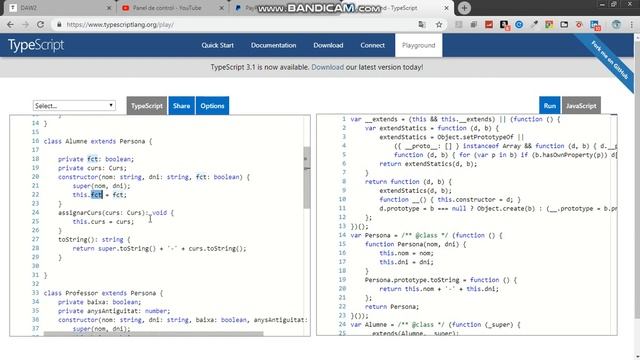Click 'return Persona;' in output line 22
The height and width of the screenshot is (360, 640).
tap(392, 307)
